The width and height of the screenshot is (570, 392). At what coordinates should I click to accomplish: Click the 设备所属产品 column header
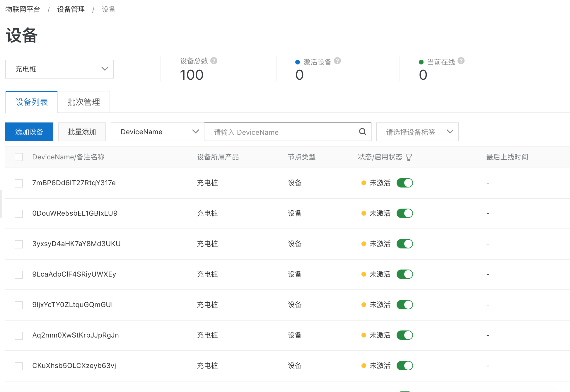click(218, 157)
